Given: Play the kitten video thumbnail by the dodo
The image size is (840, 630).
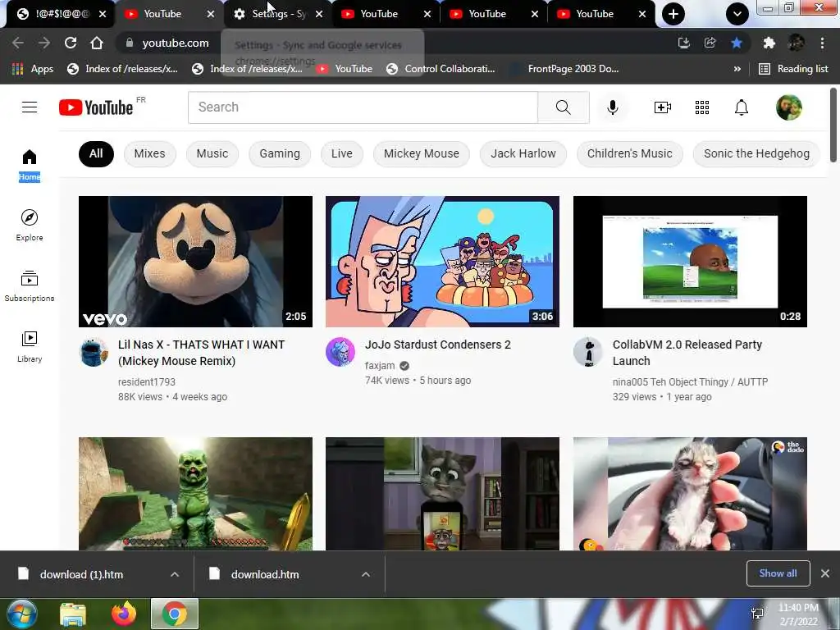Looking at the screenshot, I should coord(690,493).
